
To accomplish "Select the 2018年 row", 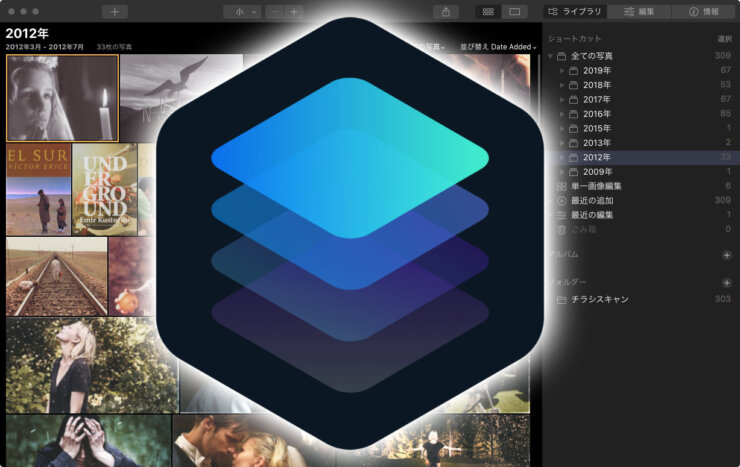I will [640, 85].
